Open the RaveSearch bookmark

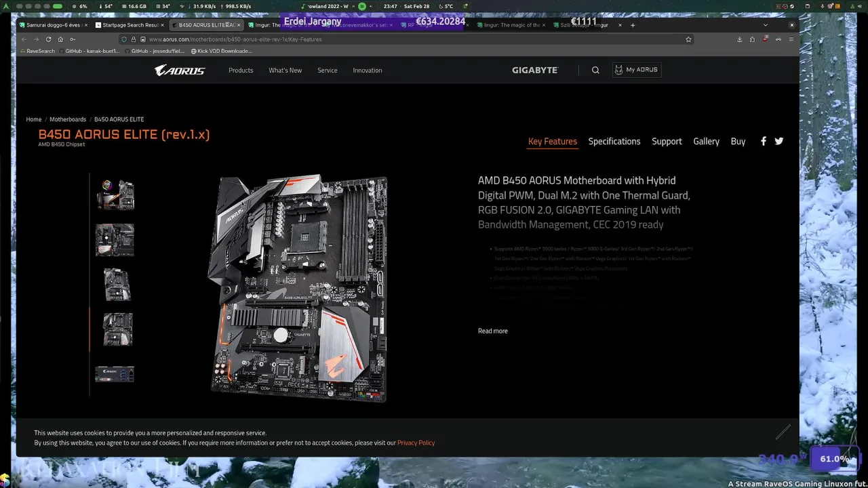(37, 51)
